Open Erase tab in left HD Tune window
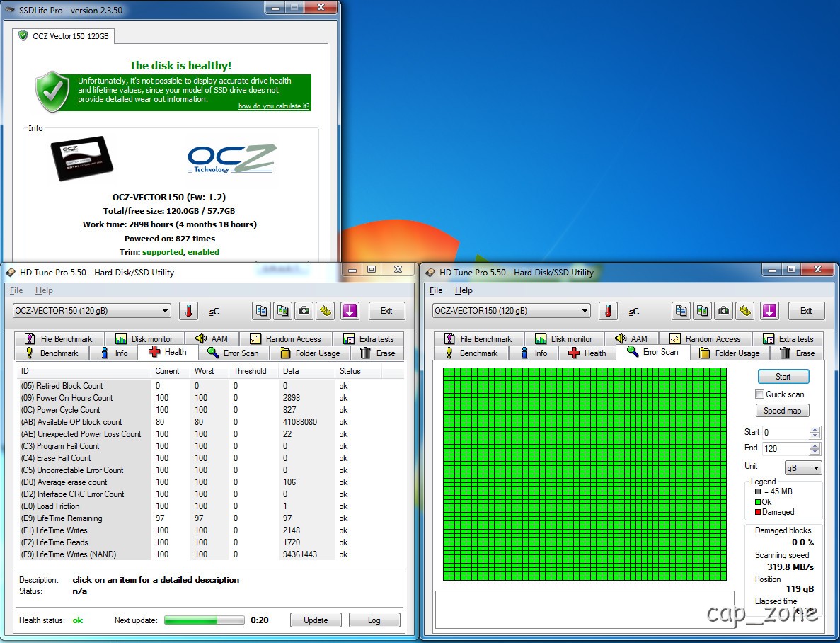 378,353
